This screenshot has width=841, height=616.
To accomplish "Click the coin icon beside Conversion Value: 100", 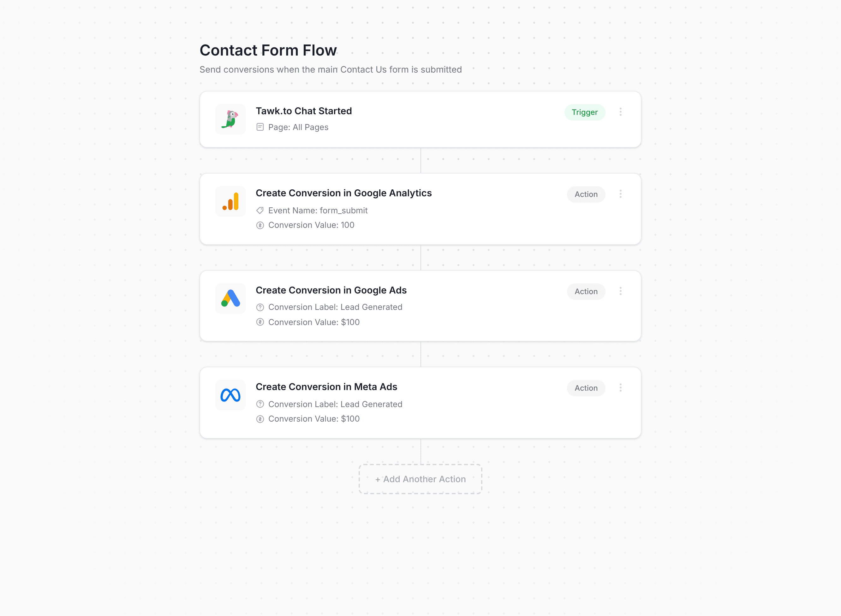I will (x=260, y=225).
